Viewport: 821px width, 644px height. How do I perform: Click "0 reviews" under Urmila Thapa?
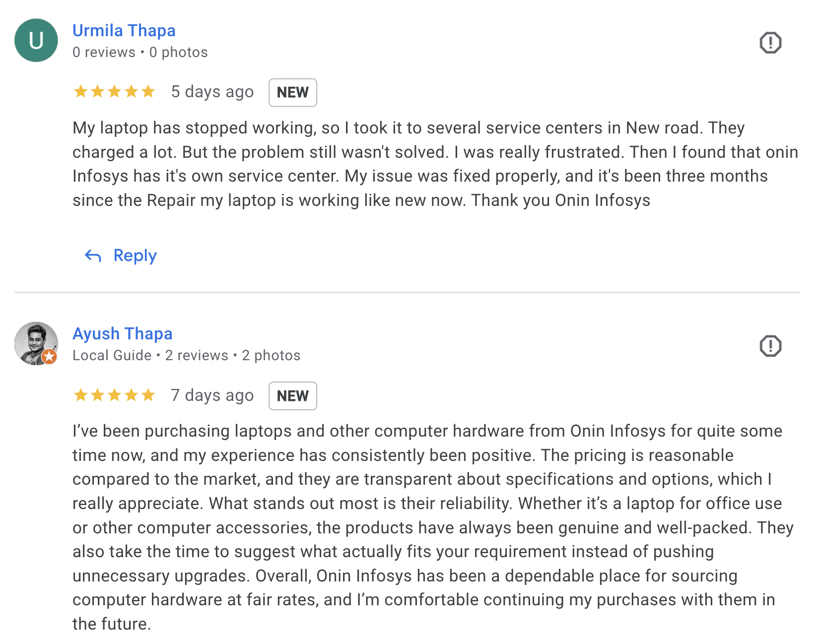click(104, 52)
